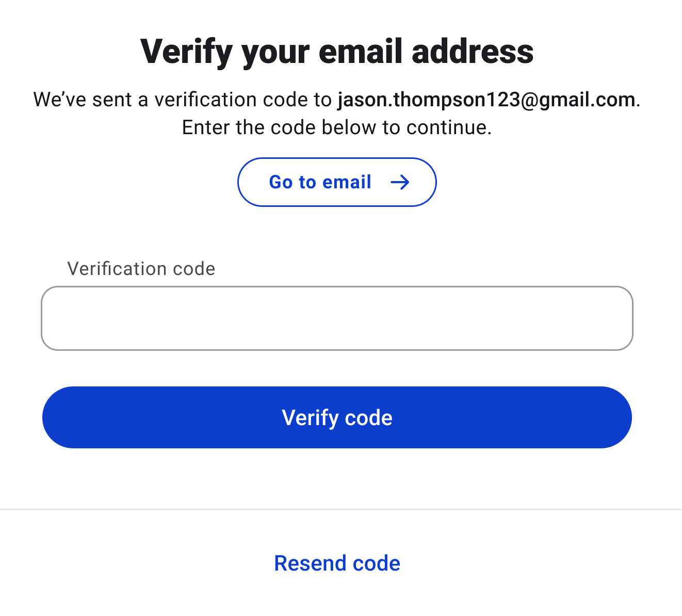Click the horizontal divider above Resend code

[340, 509]
